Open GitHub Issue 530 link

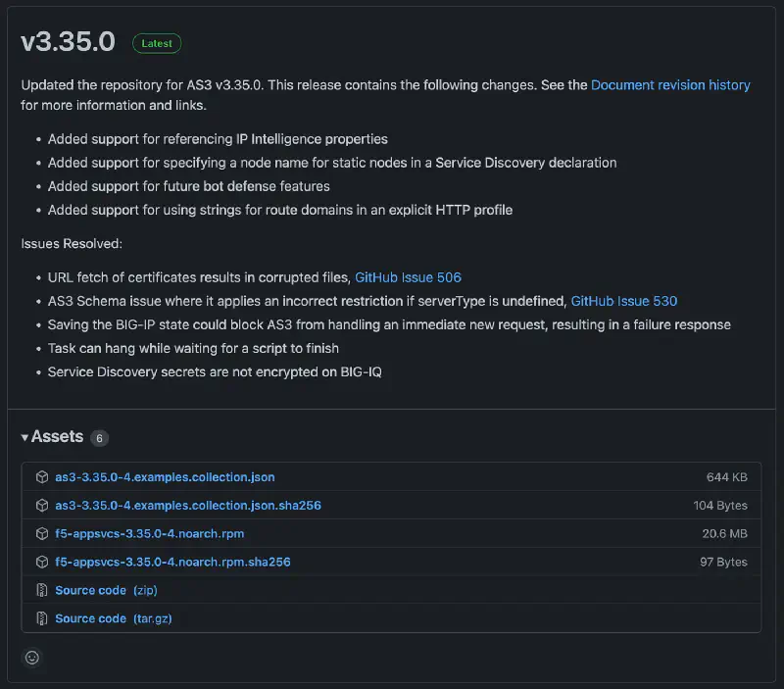coord(623,301)
